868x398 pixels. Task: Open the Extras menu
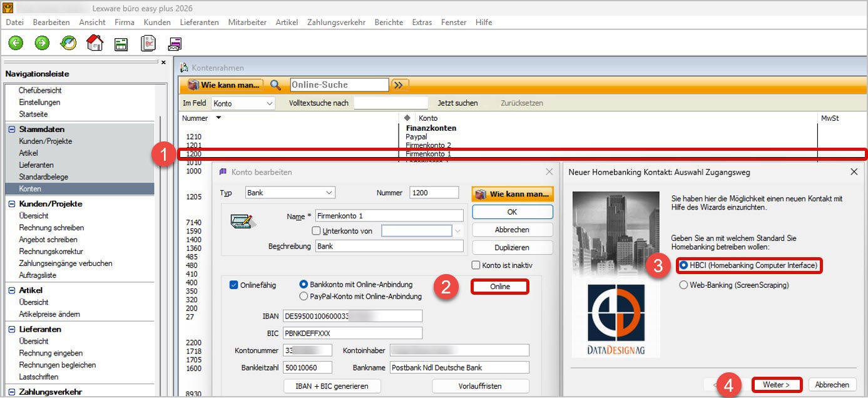click(x=422, y=22)
